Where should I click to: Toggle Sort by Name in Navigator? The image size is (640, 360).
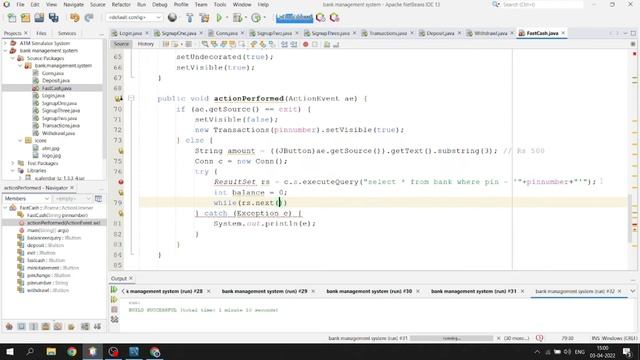(x=85, y=327)
